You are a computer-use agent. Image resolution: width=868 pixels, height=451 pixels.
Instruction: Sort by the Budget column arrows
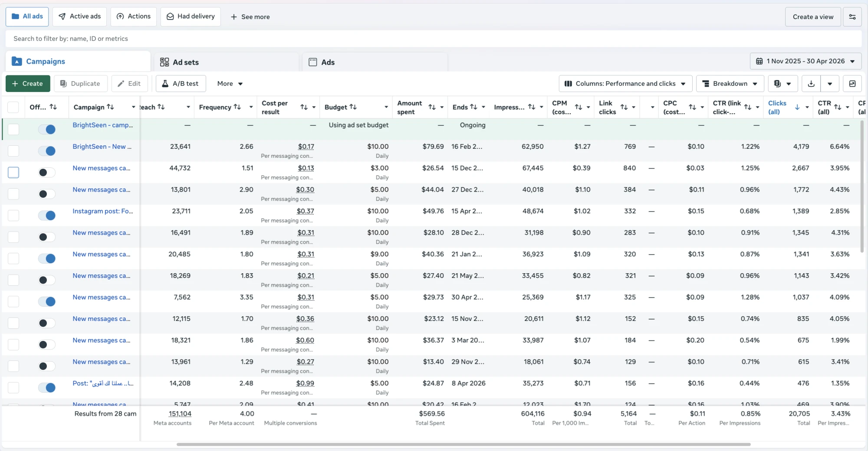coord(353,107)
